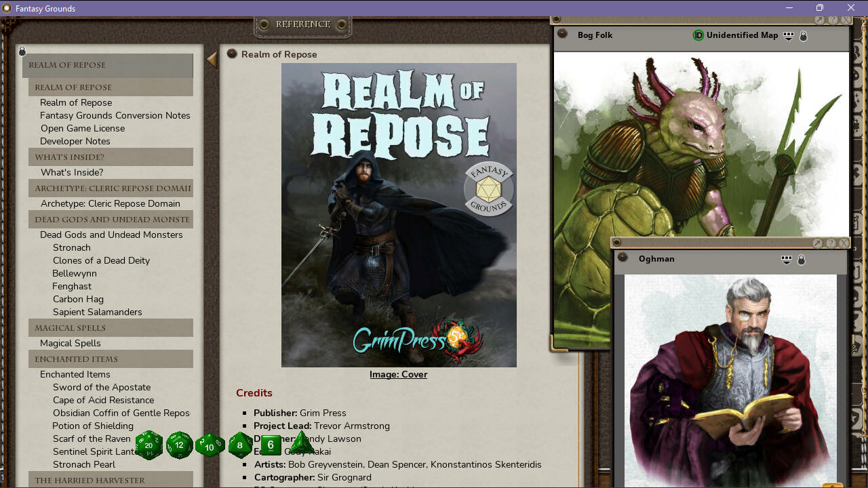Image resolution: width=868 pixels, height=488 pixels.
Task: Click the Oghman character portrait
Action: (732, 380)
